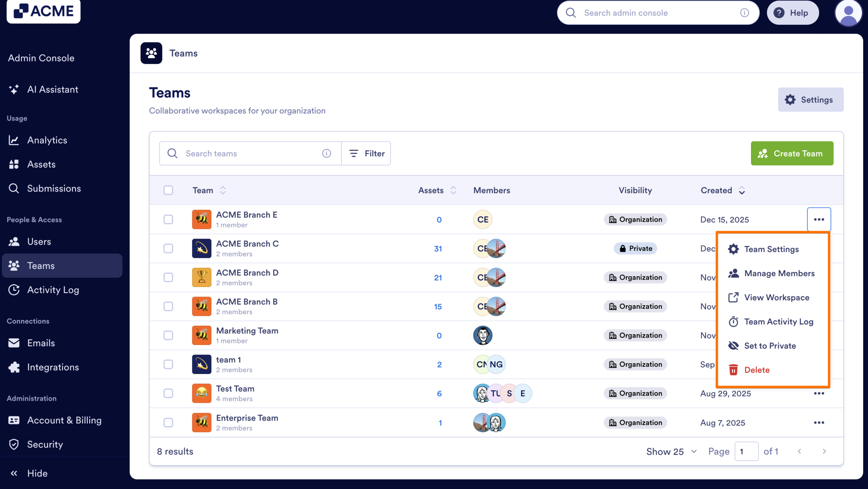
Task: Check the Test Team checkbox
Action: (168, 393)
